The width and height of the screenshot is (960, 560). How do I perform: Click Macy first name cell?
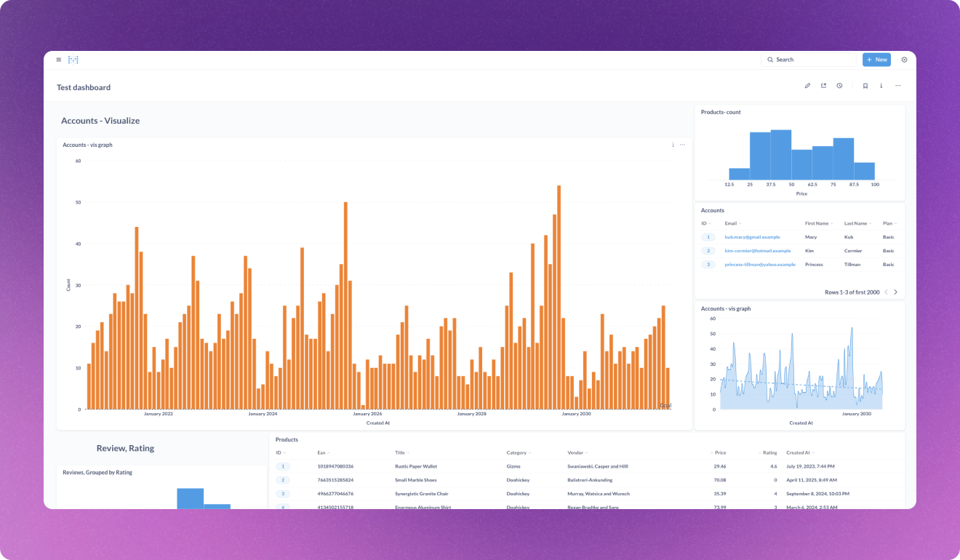click(x=811, y=237)
